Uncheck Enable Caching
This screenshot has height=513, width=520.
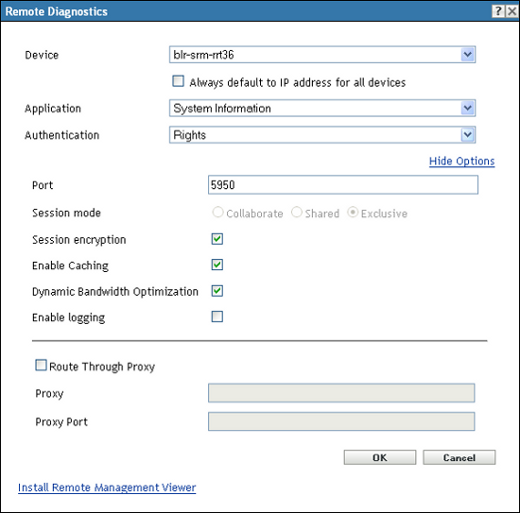[x=217, y=265]
